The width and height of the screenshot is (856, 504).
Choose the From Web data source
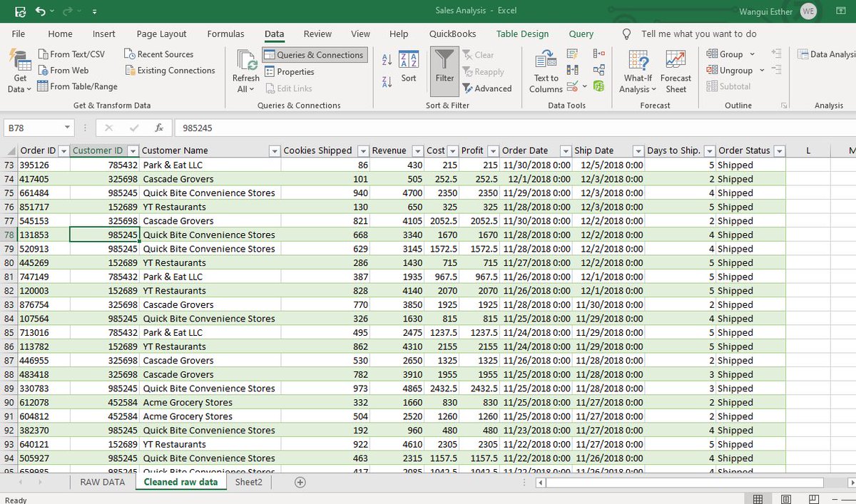63,71
